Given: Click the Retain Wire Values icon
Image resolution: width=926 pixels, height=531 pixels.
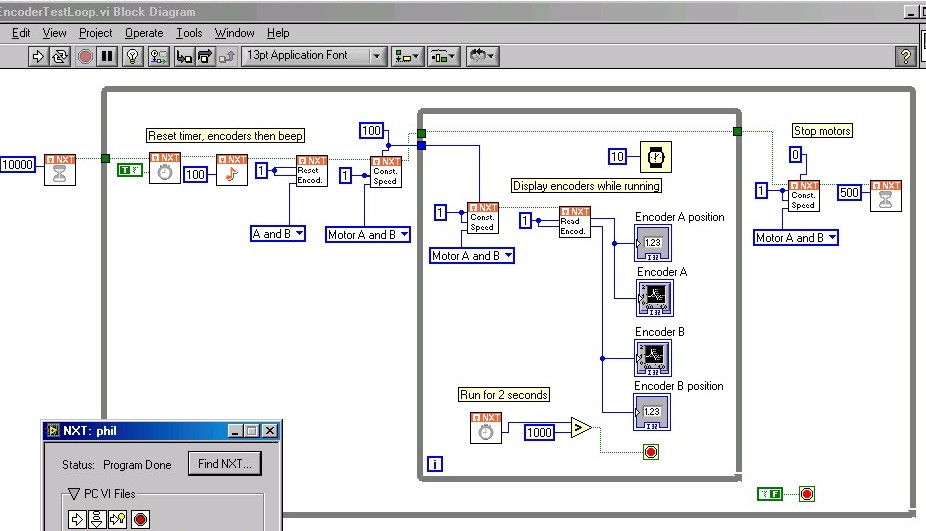Looking at the screenshot, I should point(158,57).
